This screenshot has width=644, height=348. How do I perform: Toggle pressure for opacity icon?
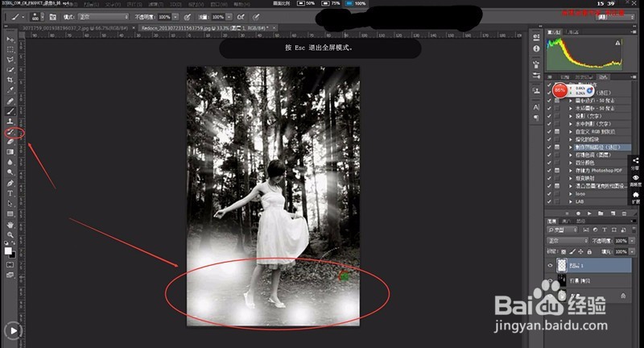pos(188,17)
